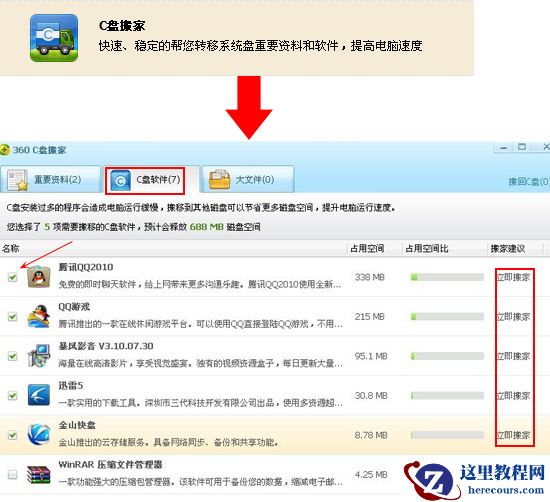Click the WinRAR books icon

tap(39, 474)
